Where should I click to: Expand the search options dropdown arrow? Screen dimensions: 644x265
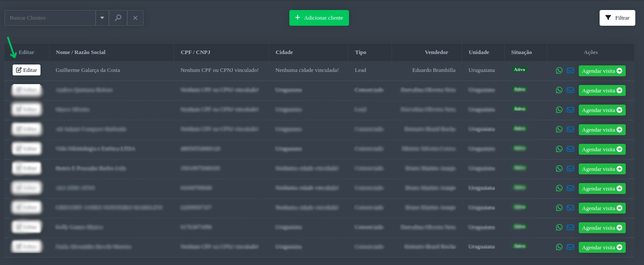(102, 18)
